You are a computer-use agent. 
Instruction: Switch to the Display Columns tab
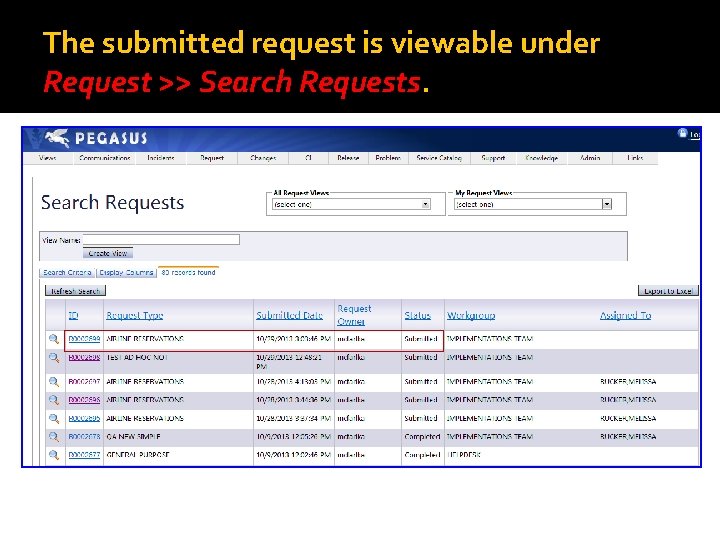(x=126, y=273)
